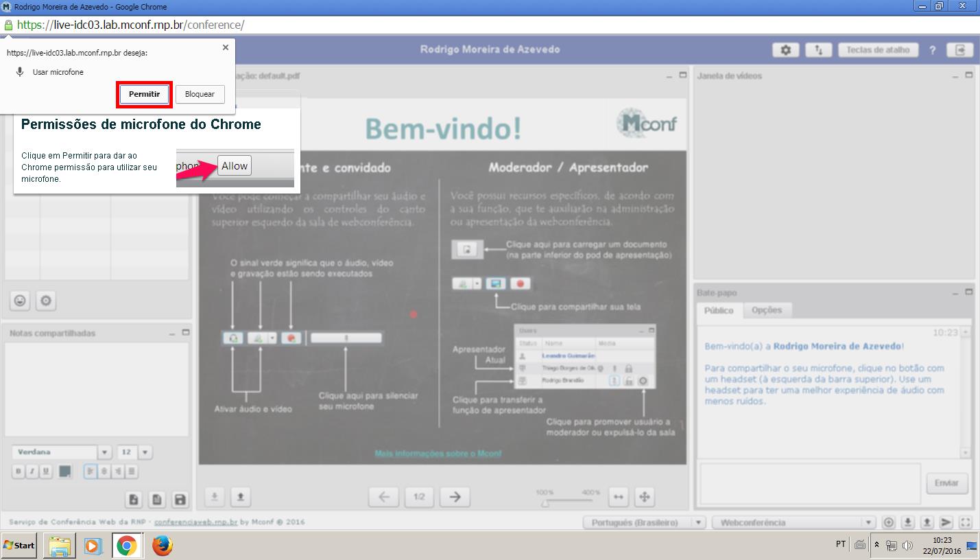Click the chat message input field
This screenshot has height=560, width=980.
pos(810,483)
